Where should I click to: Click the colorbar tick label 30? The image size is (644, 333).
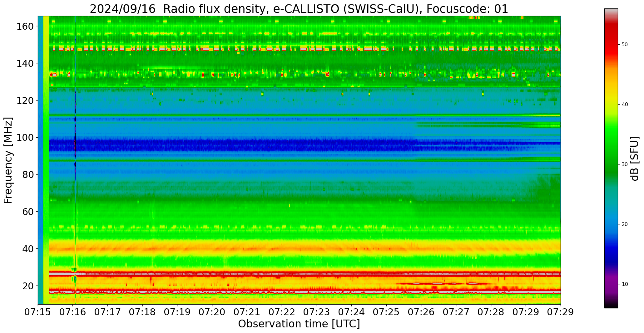(625, 164)
